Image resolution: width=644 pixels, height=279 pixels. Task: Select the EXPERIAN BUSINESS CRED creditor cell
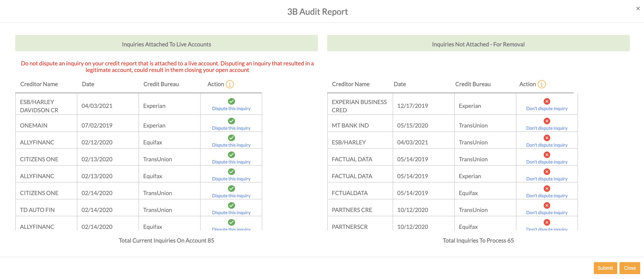(x=360, y=104)
